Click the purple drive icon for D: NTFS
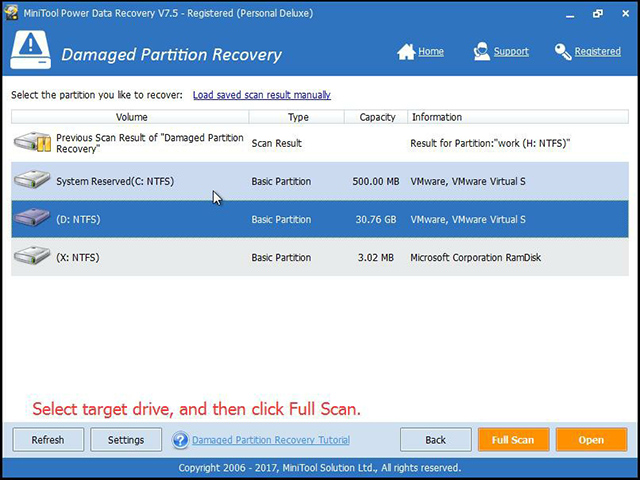Viewport: 640px width, 480px height. pos(32,218)
